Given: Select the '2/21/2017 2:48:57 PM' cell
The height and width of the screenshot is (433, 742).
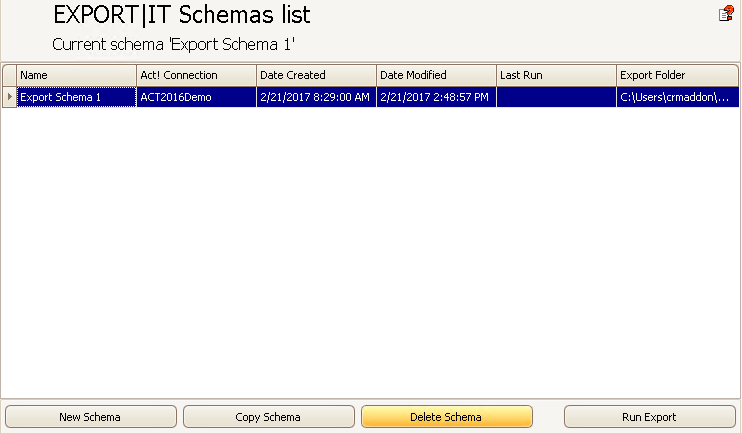Looking at the screenshot, I should [x=436, y=97].
